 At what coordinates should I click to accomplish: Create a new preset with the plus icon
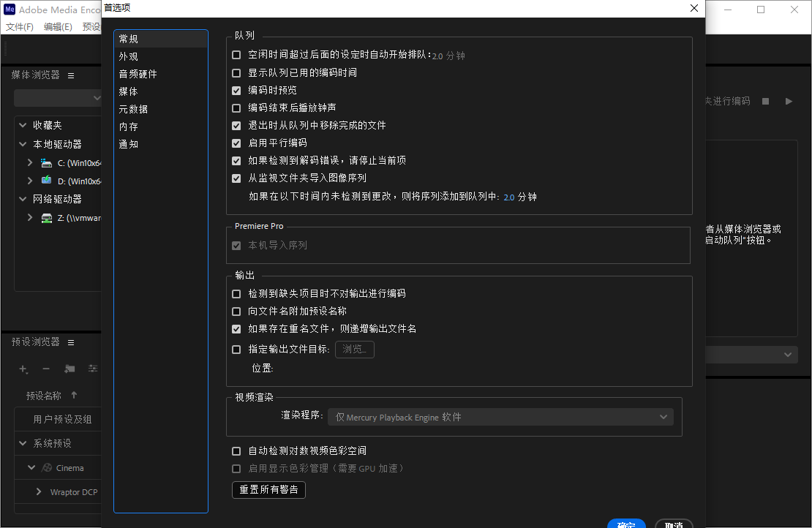23,369
